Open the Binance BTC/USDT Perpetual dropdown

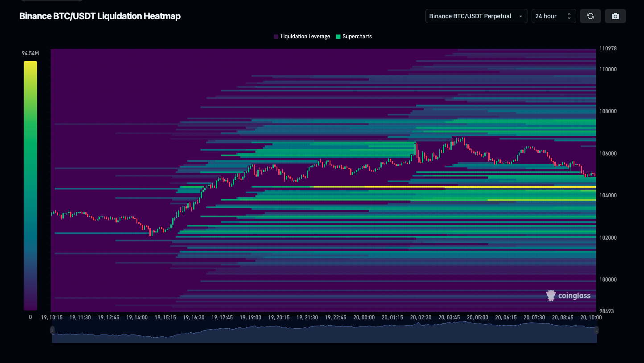[x=477, y=16]
